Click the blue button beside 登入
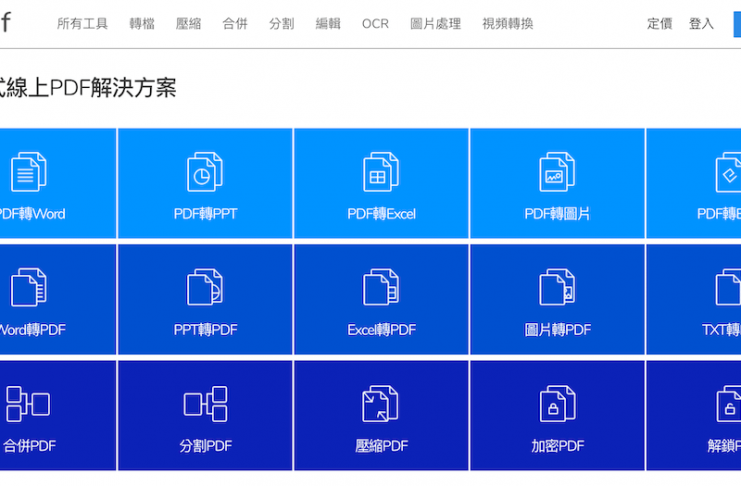The width and height of the screenshot is (741, 486). pos(737,24)
